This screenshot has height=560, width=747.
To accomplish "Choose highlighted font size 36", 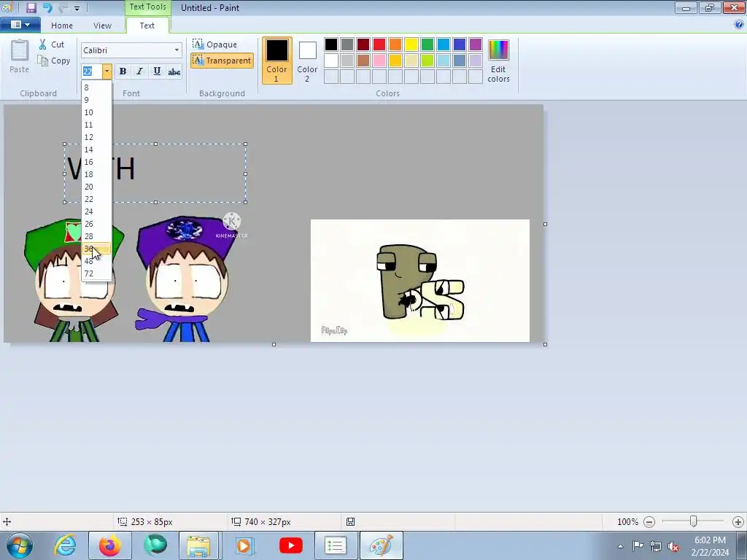I will (97, 249).
